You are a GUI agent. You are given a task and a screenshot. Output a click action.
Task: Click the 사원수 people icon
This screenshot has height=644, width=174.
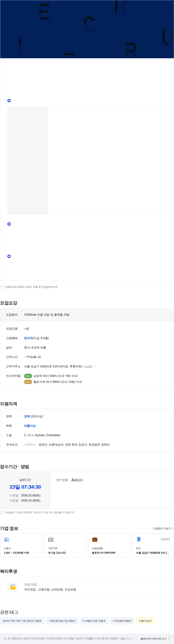[7, 540]
